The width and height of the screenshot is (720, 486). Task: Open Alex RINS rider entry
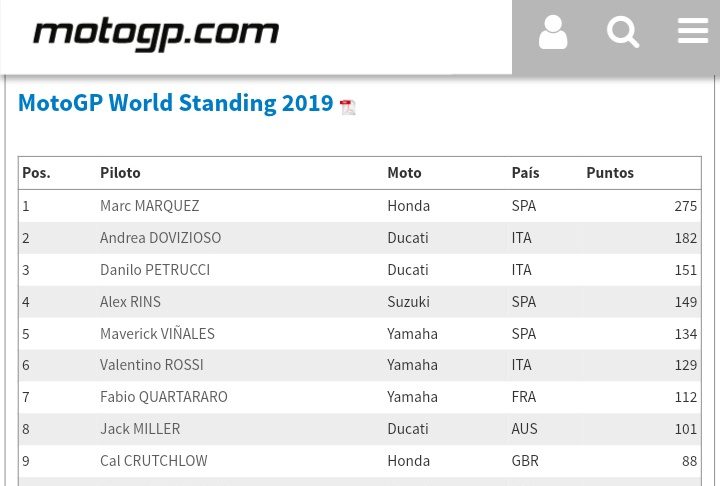click(130, 302)
